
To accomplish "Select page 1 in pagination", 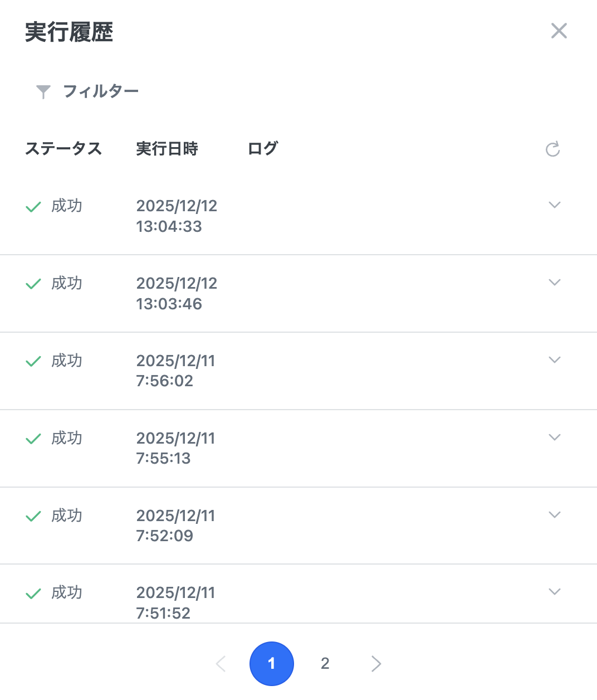I will point(272,663).
